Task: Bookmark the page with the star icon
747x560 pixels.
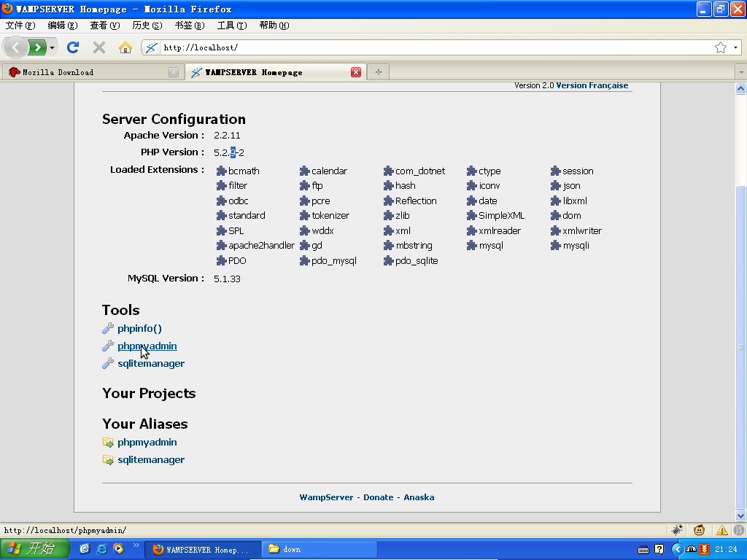Action: click(x=720, y=47)
